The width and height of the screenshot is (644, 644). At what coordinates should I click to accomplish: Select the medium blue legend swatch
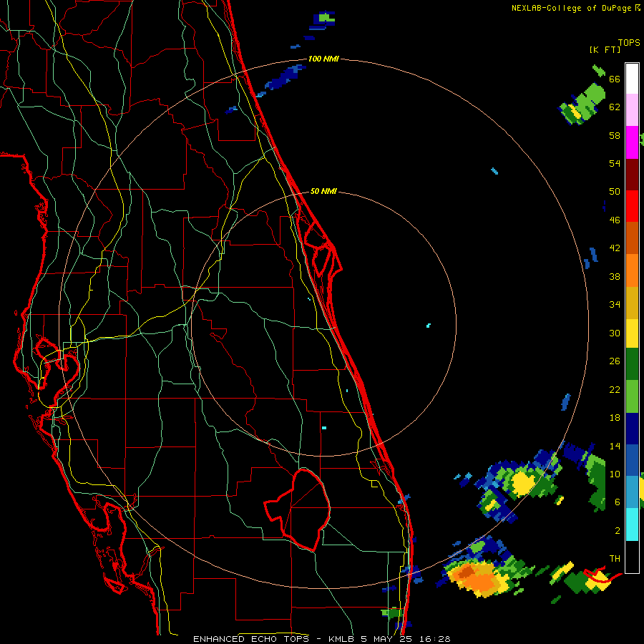632,460
